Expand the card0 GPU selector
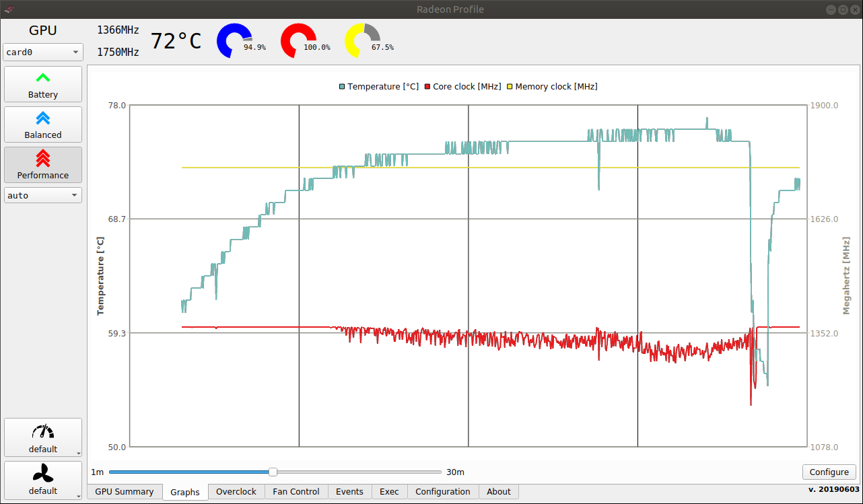The image size is (863, 504). click(x=43, y=52)
